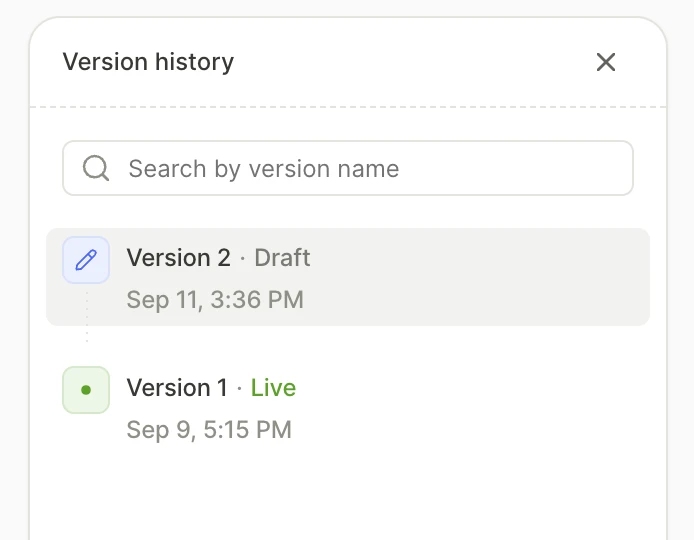The height and width of the screenshot is (540, 694).
Task: Click the Search by version name field
Action: (x=348, y=168)
